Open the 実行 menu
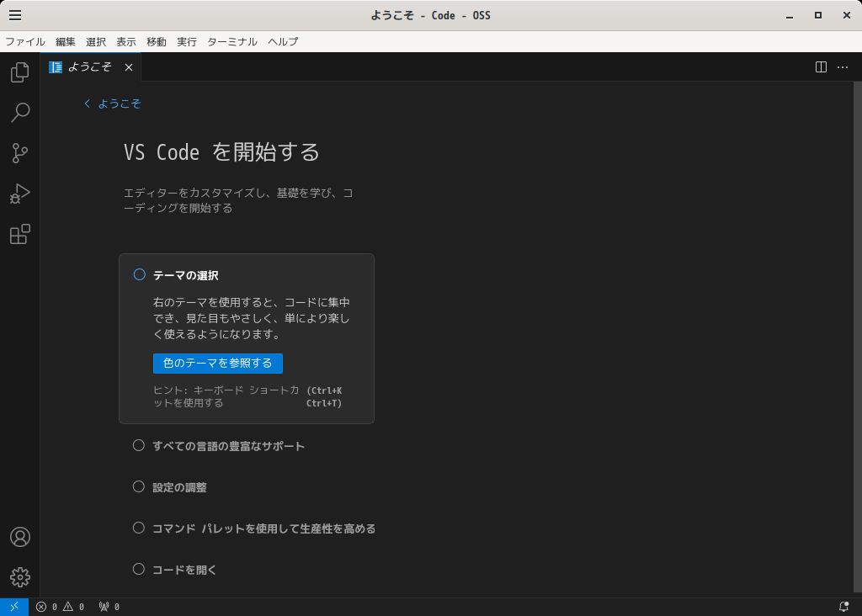862x616 pixels. click(186, 42)
